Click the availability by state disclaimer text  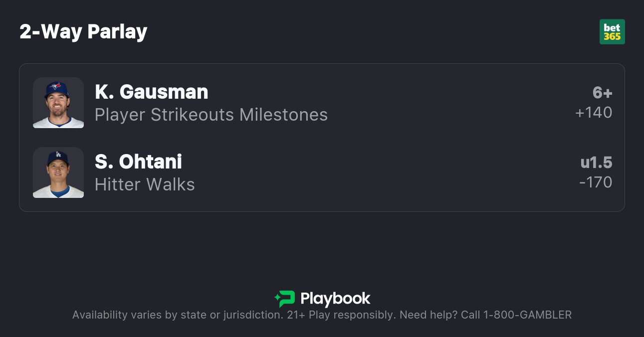177,315
